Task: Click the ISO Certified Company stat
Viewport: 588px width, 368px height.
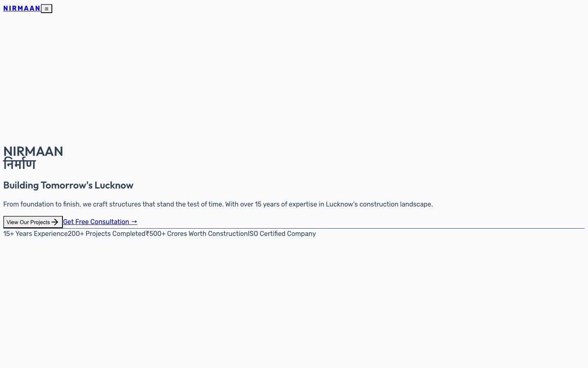Action: click(x=282, y=233)
